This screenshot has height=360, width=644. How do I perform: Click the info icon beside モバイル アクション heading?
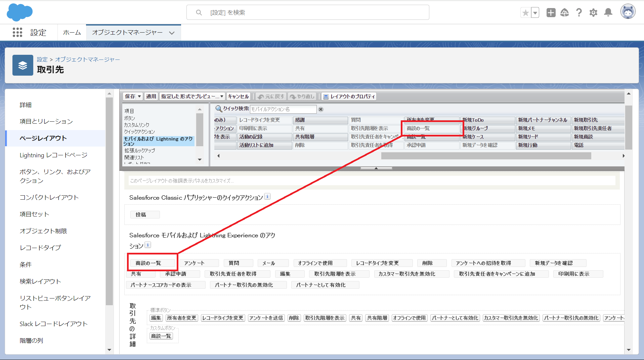pyautogui.click(x=148, y=245)
